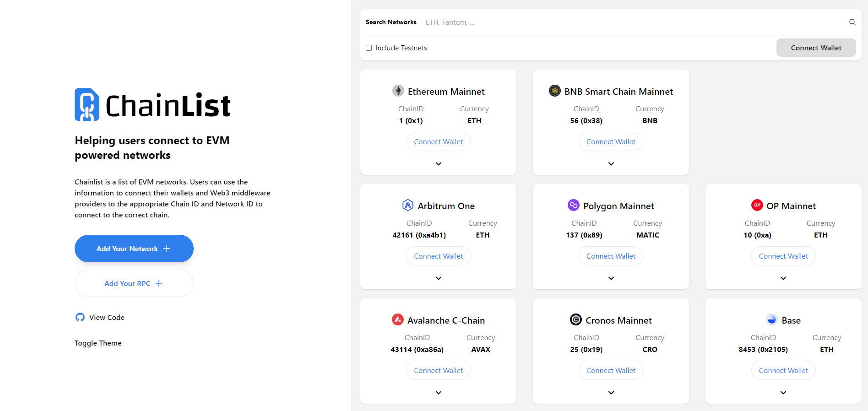Connect wallet to Arbitrum One
This screenshot has width=868, height=411.
tap(439, 256)
